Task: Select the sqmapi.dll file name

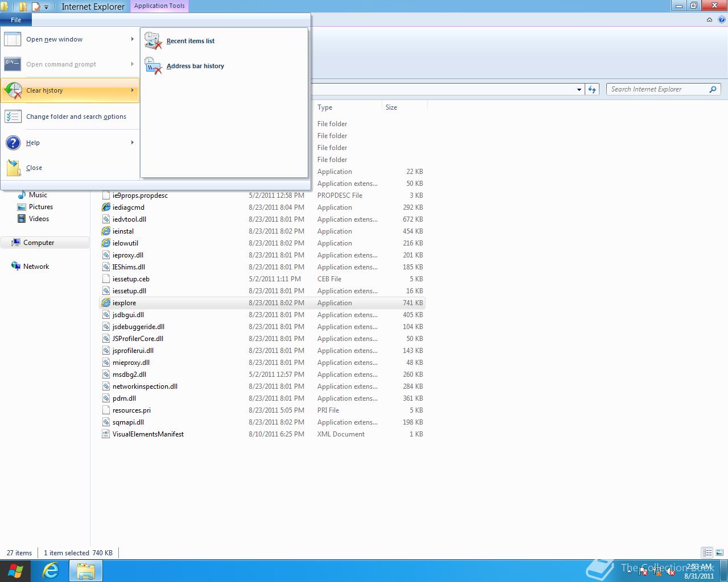Action: (128, 422)
